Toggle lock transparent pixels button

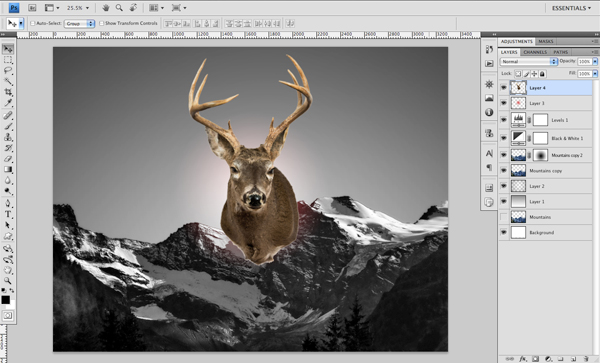[518, 73]
